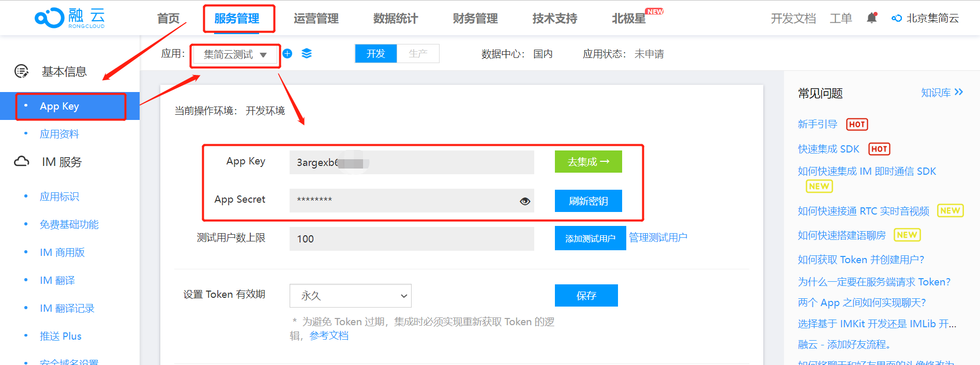
Task: Click 添加测试用户 button
Action: pos(590,238)
